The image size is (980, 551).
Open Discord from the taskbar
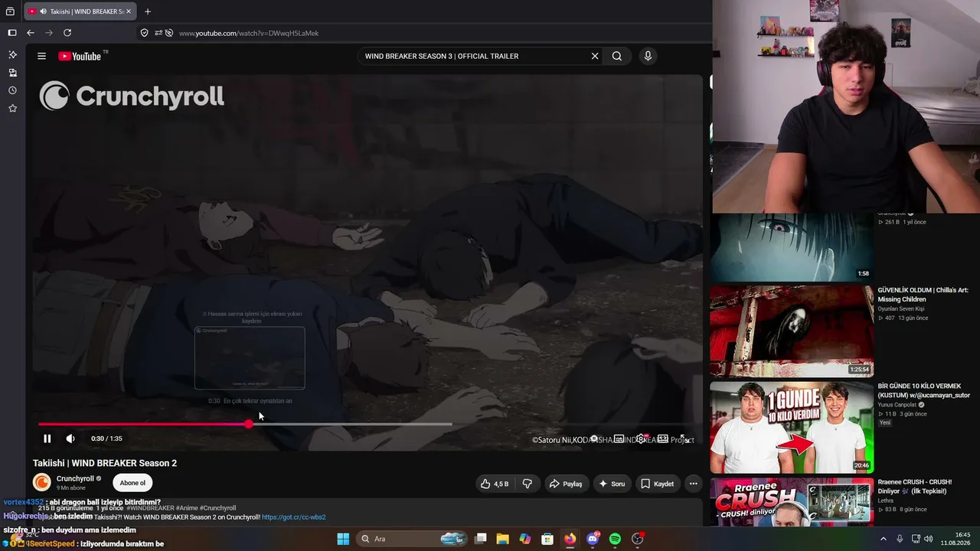click(x=593, y=539)
